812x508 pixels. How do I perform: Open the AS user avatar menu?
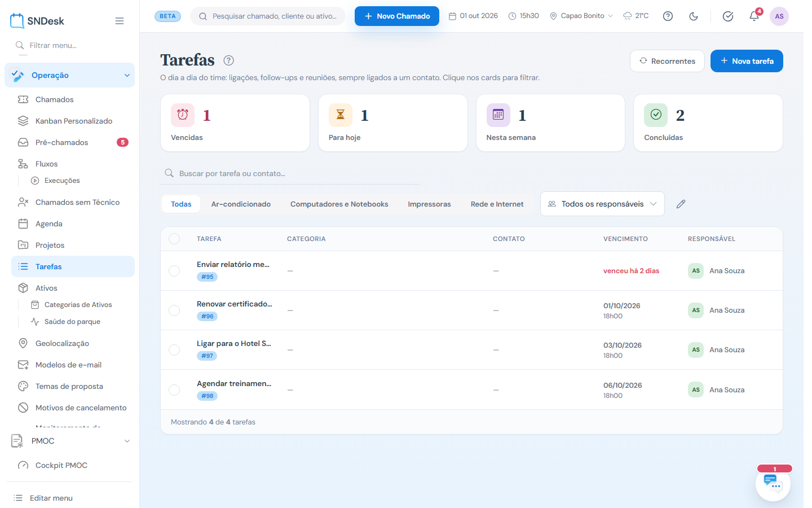click(x=779, y=16)
